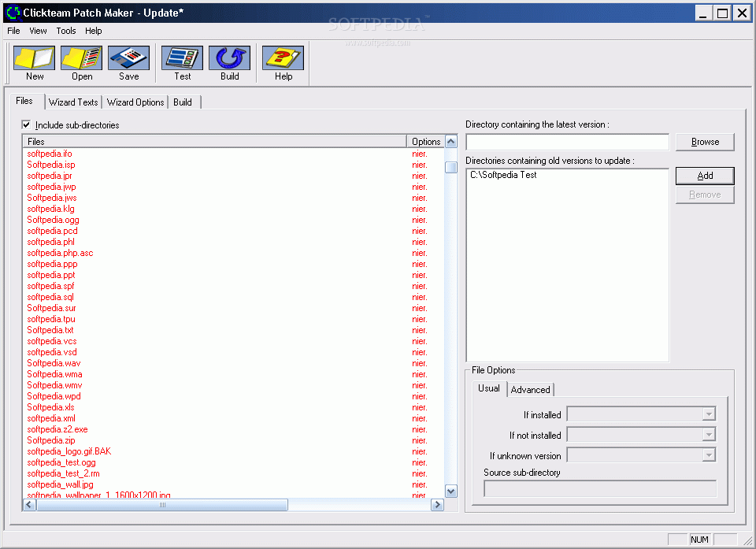Click the Help question mark icon
Screen dimensions: 756x549
tap(283, 57)
